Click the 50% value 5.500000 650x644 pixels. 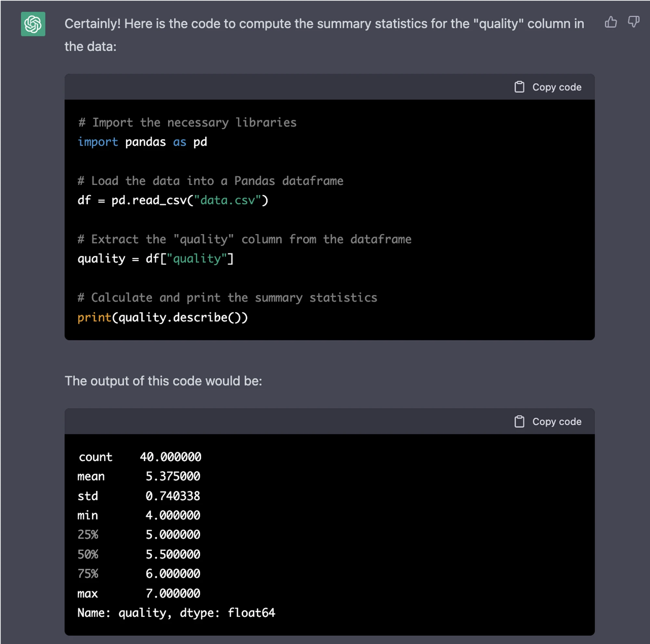pyautogui.click(x=173, y=554)
